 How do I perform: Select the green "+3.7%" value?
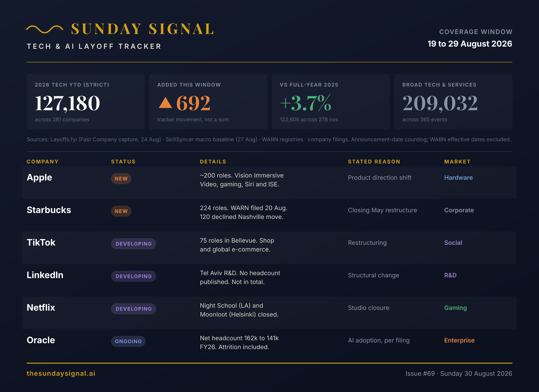(x=306, y=103)
